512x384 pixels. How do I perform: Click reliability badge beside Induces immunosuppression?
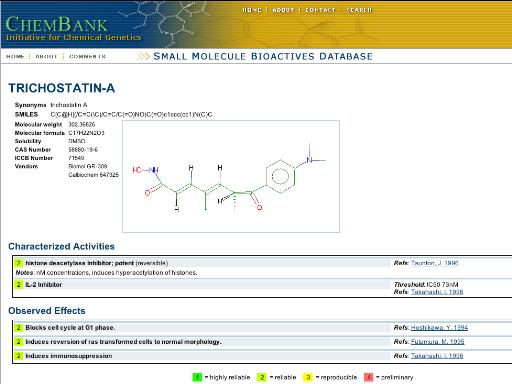(19, 356)
